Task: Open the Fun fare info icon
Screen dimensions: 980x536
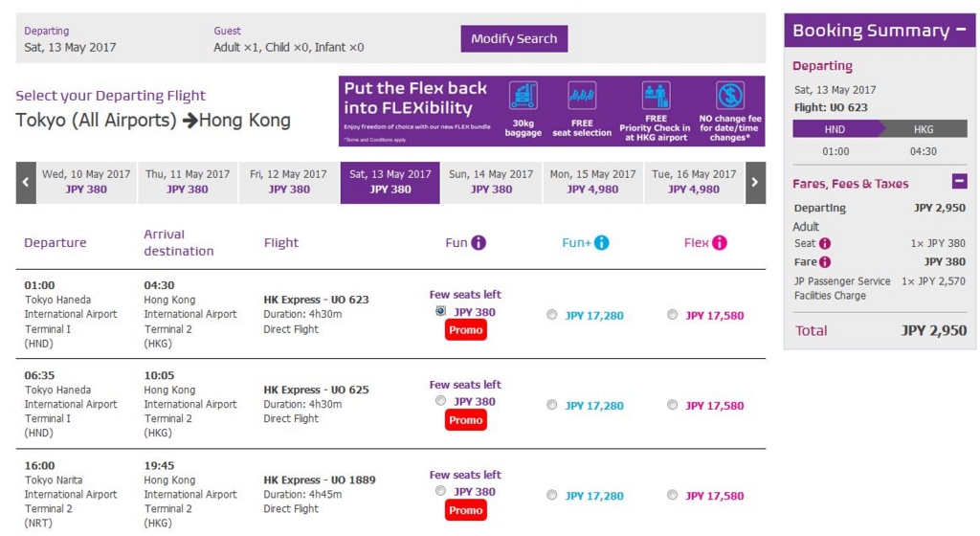Action: [x=479, y=243]
